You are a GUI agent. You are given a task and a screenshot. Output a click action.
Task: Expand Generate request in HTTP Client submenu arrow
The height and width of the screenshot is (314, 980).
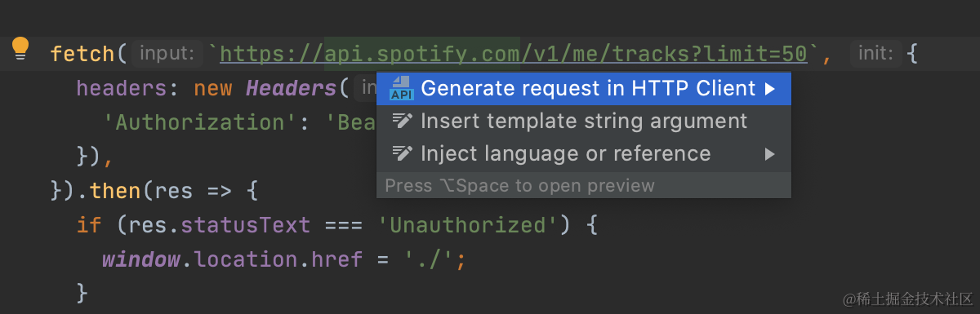pyautogui.click(x=769, y=89)
